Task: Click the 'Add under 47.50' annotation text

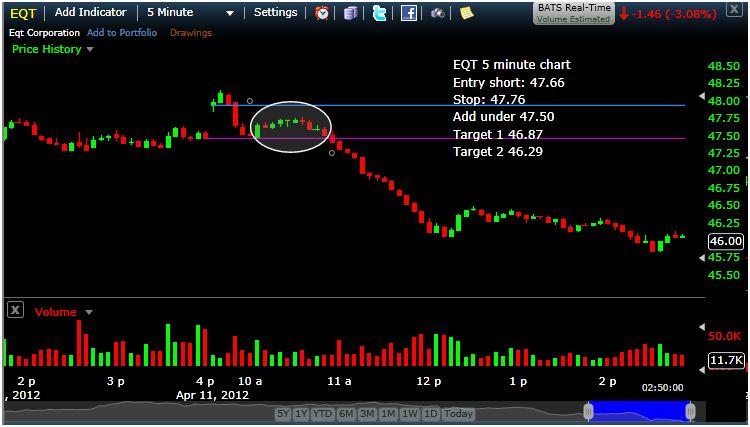Action: (504, 117)
